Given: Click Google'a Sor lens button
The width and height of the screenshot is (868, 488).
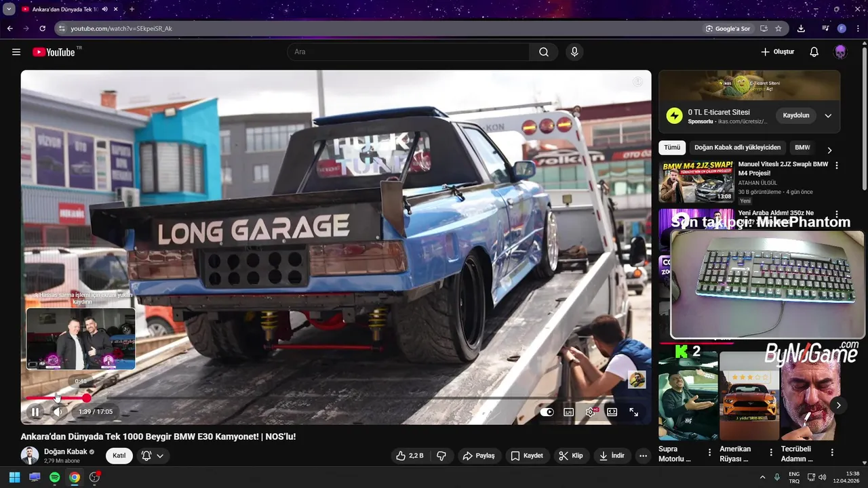Looking at the screenshot, I should click(728, 28).
